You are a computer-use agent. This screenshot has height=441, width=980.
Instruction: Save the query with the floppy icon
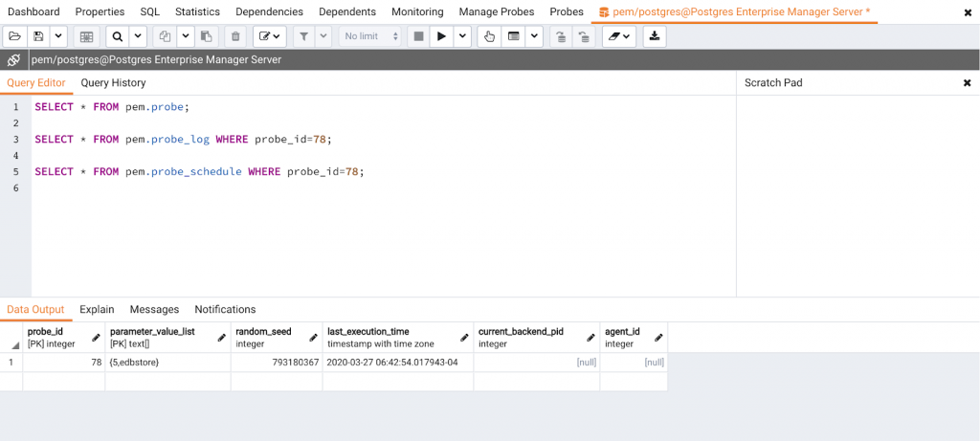click(x=38, y=36)
